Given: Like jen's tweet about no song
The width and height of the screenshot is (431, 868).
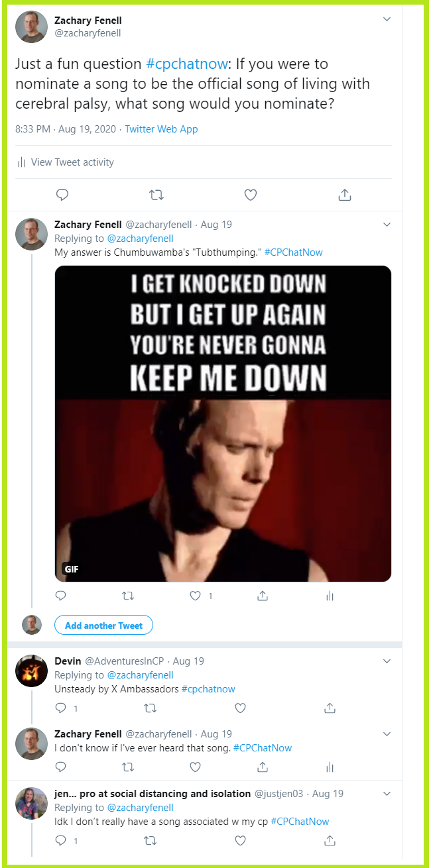Looking at the screenshot, I should click(x=241, y=840).
